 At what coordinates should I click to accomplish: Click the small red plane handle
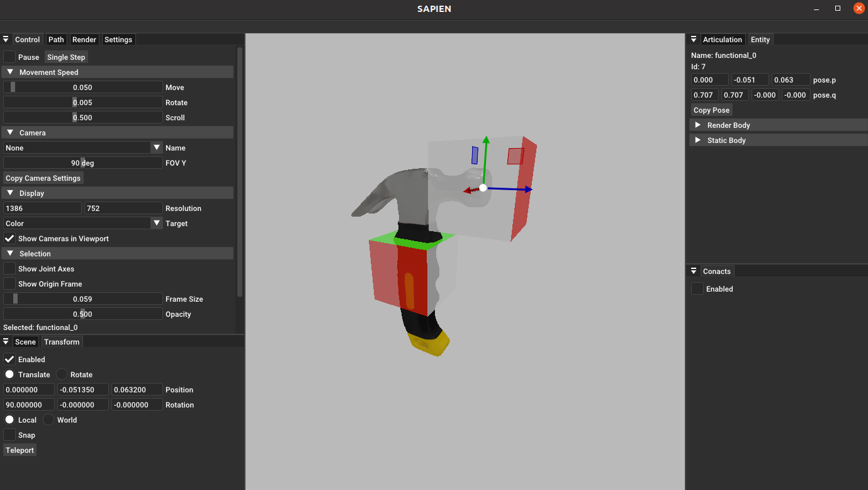tap(516, 156)
